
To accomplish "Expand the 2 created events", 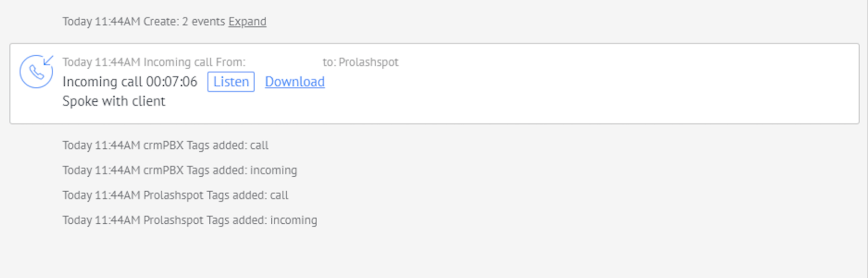I will (247, 22).
